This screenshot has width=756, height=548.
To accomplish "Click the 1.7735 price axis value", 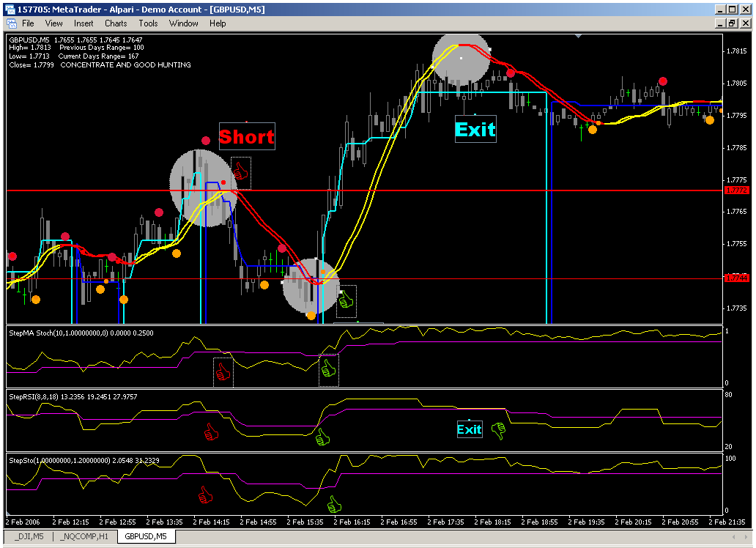I will 737,308.
